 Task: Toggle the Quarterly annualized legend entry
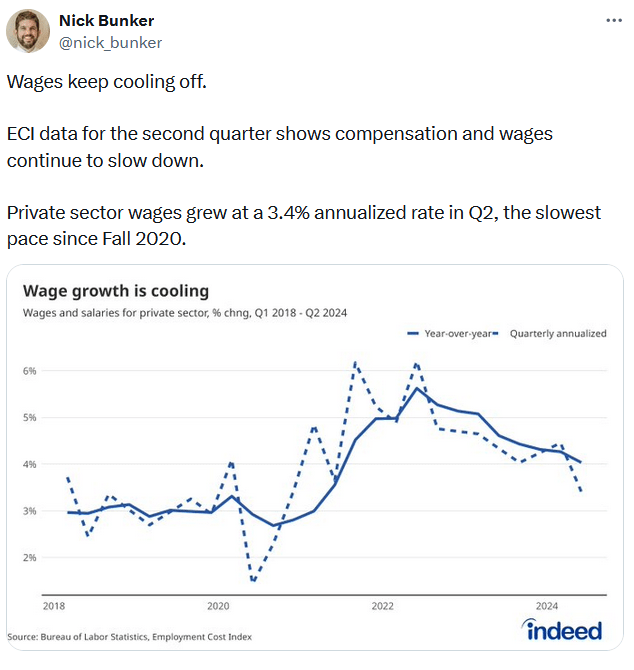click(558, 334)
